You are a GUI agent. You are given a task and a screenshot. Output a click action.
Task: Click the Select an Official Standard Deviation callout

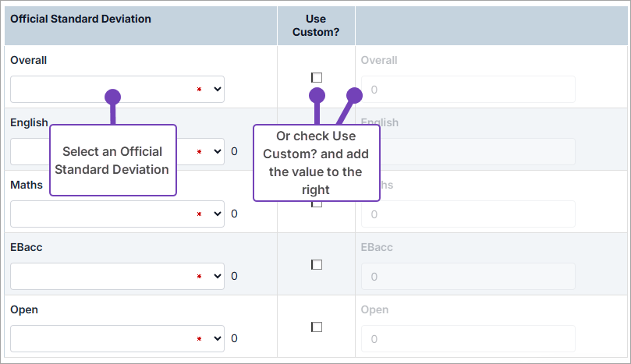(x=113, y=161)
